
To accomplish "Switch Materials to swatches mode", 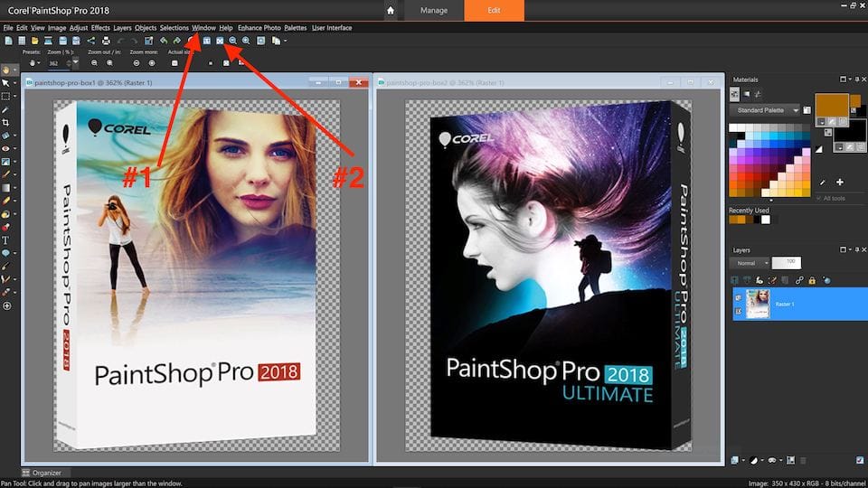I will [734, 94].
